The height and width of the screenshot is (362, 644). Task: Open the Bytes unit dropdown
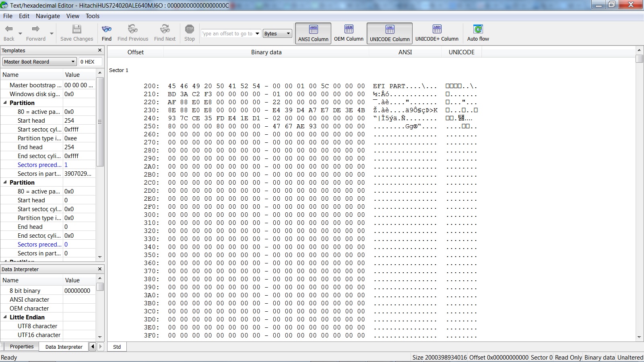277,34
